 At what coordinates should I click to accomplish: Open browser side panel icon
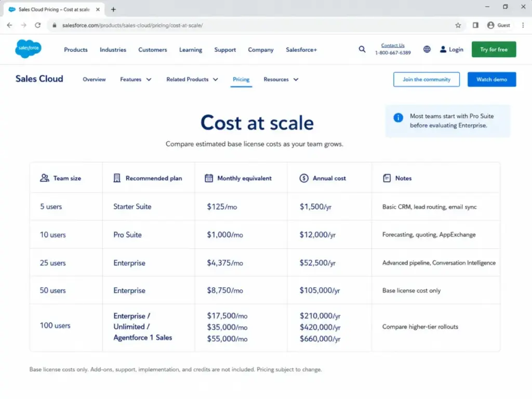click(475, 25)
